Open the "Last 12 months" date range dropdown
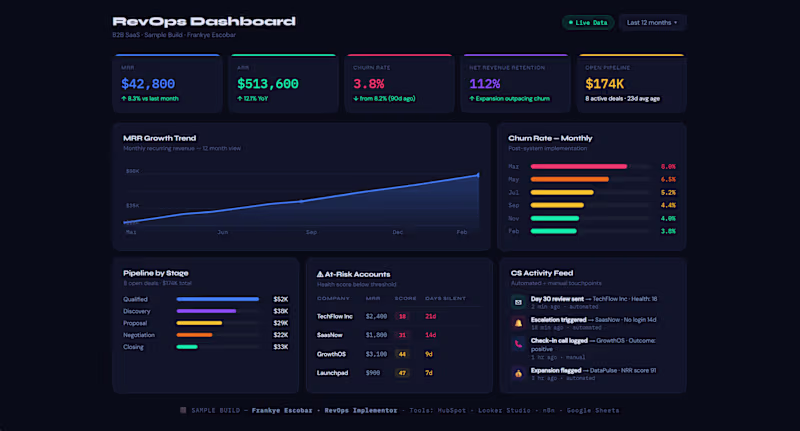This screenshot has width=800, height=431. [x=652, y=22]
